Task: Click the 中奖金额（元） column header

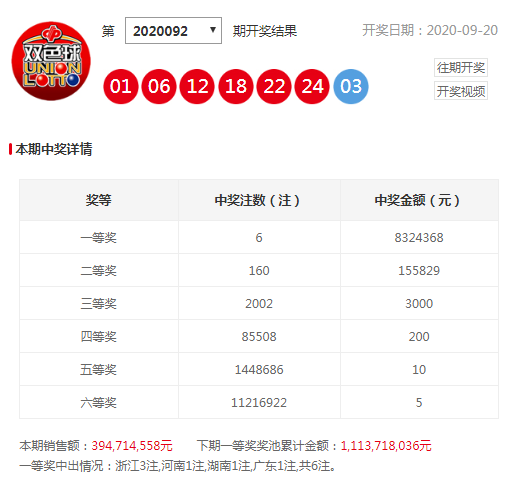Action: (x=417, y=200)
